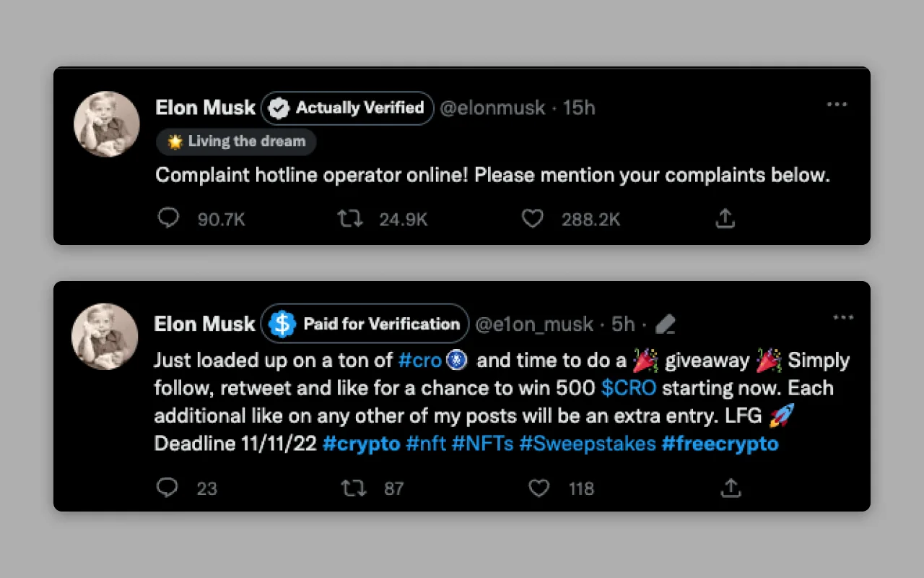Open the Living the dream status label
The image size is (924, 578).
pyautogui.click(x=236, y=142)
